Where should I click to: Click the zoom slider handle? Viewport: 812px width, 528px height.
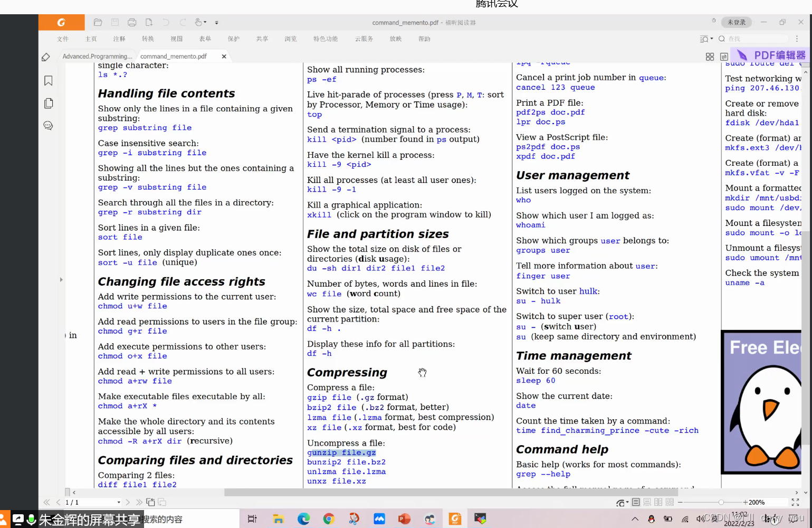721,502
